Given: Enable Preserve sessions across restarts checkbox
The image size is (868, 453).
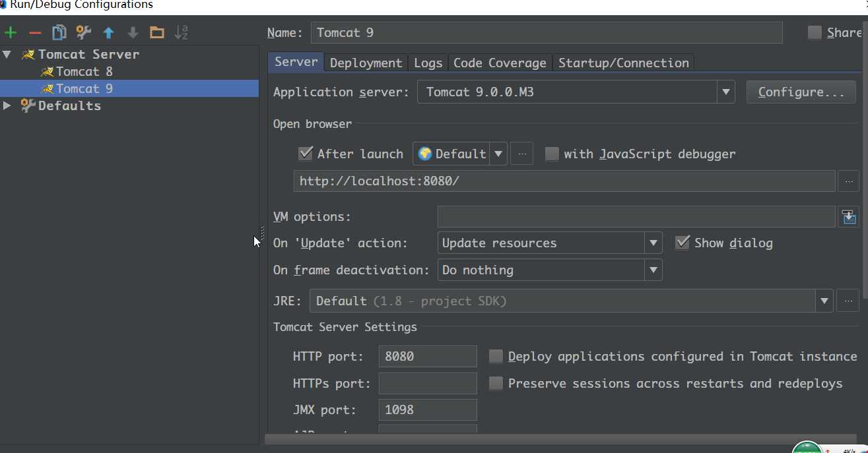Looking at the screenshot, I should click(496, 383).
